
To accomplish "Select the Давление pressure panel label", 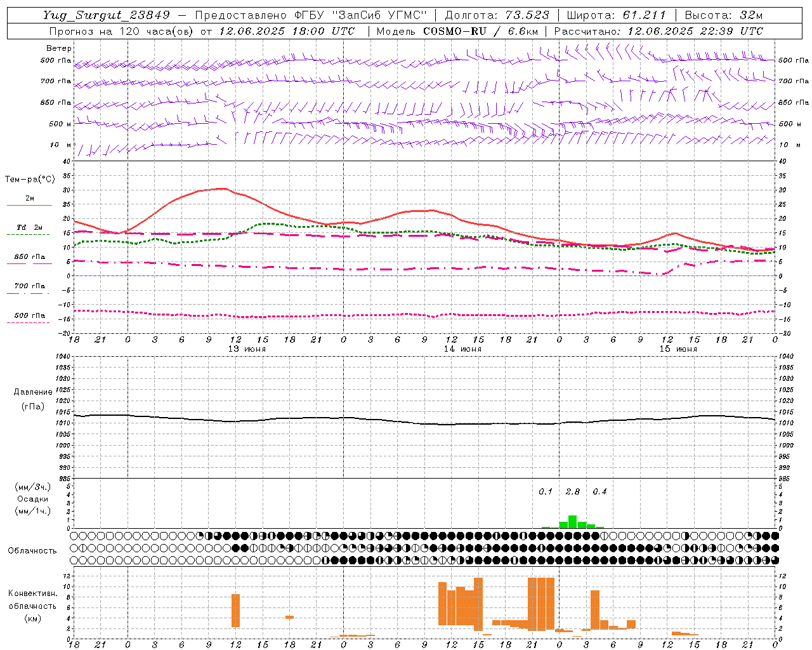I will (x=33, y=392).
